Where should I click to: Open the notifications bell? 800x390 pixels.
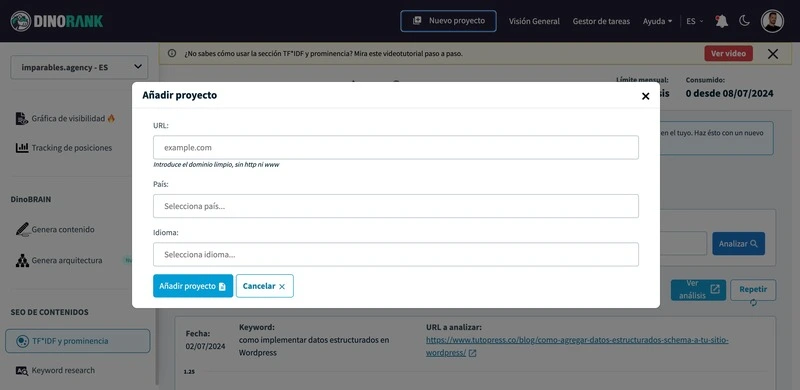click(721, 21)
